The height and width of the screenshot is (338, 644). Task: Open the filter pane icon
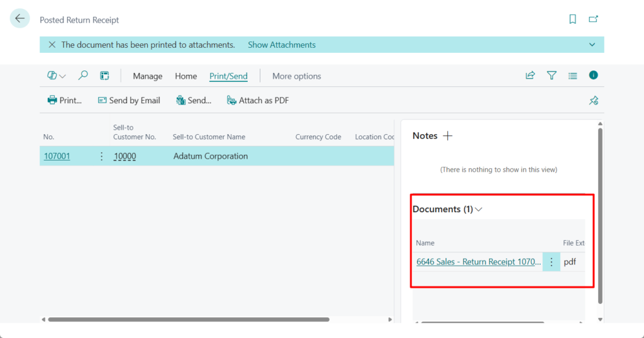point(552,76)
